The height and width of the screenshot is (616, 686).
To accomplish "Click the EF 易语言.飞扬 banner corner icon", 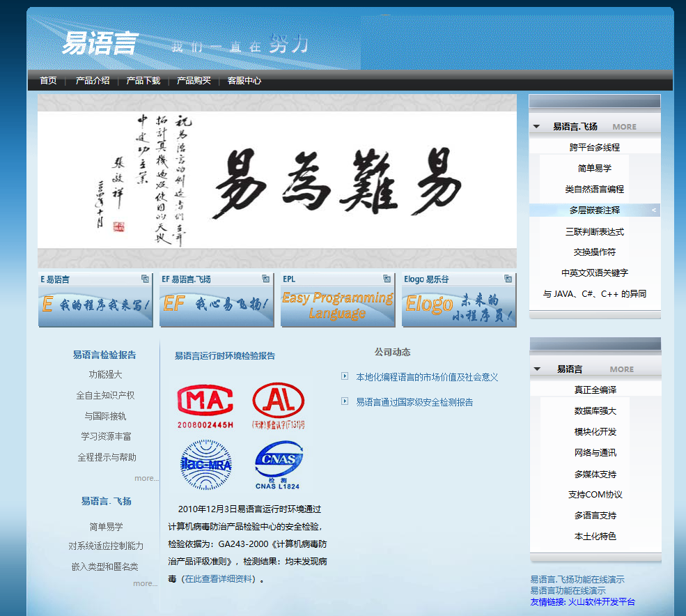I will coord(266,278).
